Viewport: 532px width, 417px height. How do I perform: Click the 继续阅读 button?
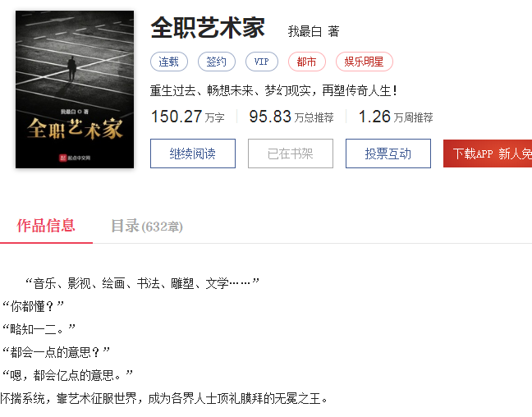[x=193, y=154]
